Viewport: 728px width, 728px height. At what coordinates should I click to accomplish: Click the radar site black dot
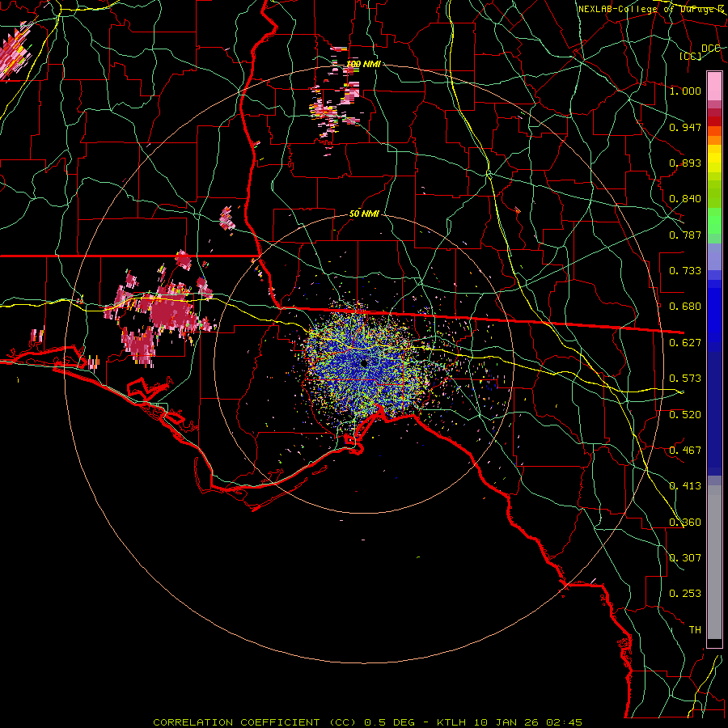click(363, 363)
